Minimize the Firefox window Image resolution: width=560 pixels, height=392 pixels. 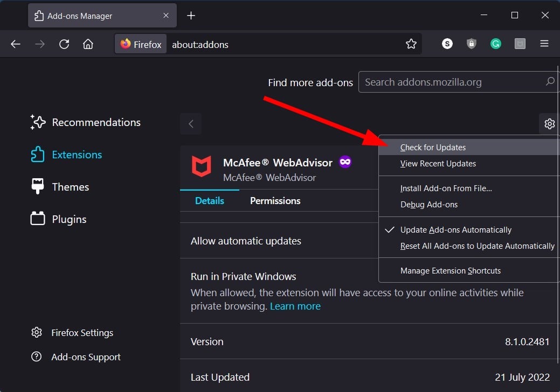(x=484, y=15)
